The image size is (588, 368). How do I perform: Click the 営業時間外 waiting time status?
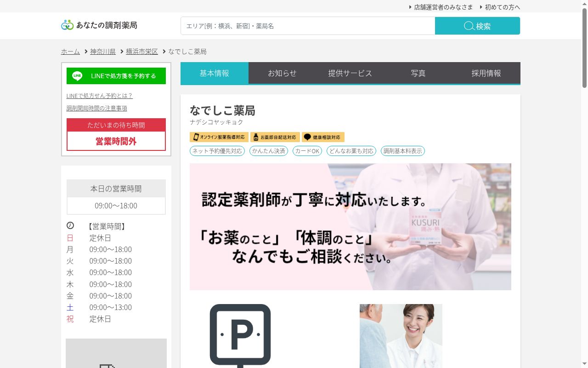[116, 141]
